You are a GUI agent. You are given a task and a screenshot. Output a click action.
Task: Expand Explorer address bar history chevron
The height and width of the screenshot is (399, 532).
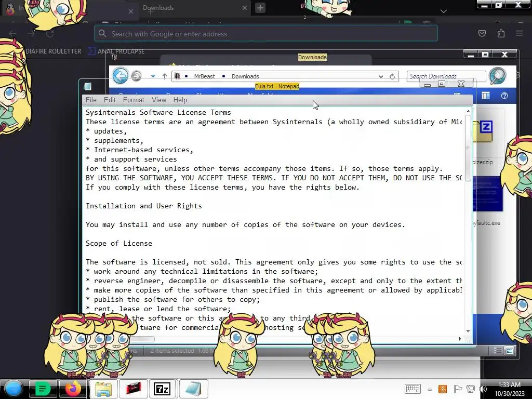[381, 77]
